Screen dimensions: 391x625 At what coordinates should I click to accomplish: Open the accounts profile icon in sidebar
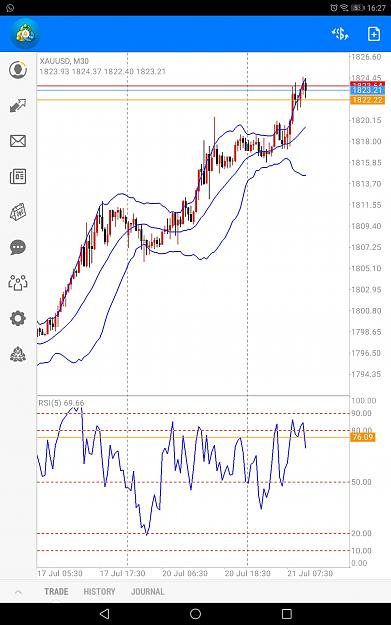(18, 70)
